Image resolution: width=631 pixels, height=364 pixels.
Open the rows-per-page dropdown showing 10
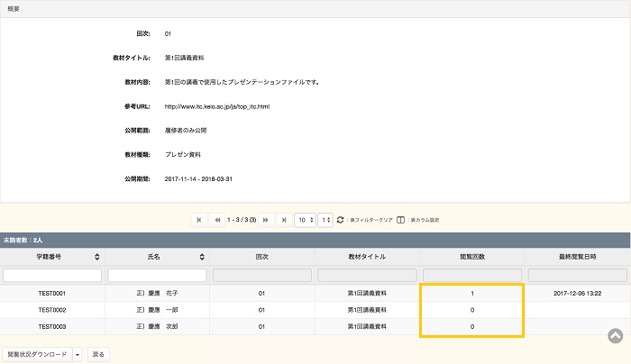(306, 219)
